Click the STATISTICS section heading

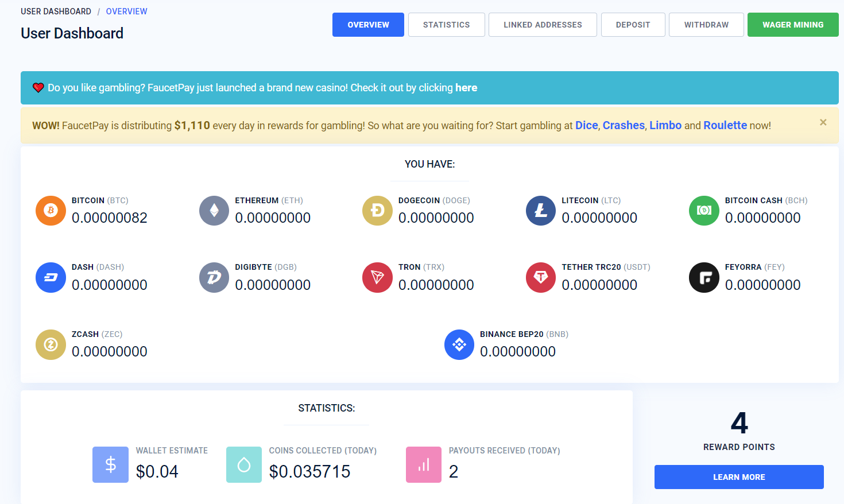point(326,408)
